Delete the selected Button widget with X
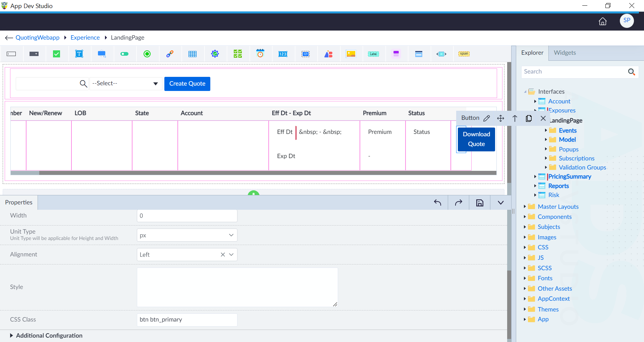This screenshot has height=342, width=644. [543, 118]
